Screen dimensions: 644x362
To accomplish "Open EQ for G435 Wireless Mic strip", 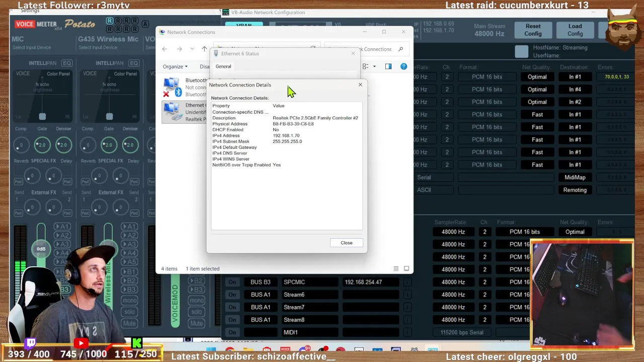I will point(133,63).
